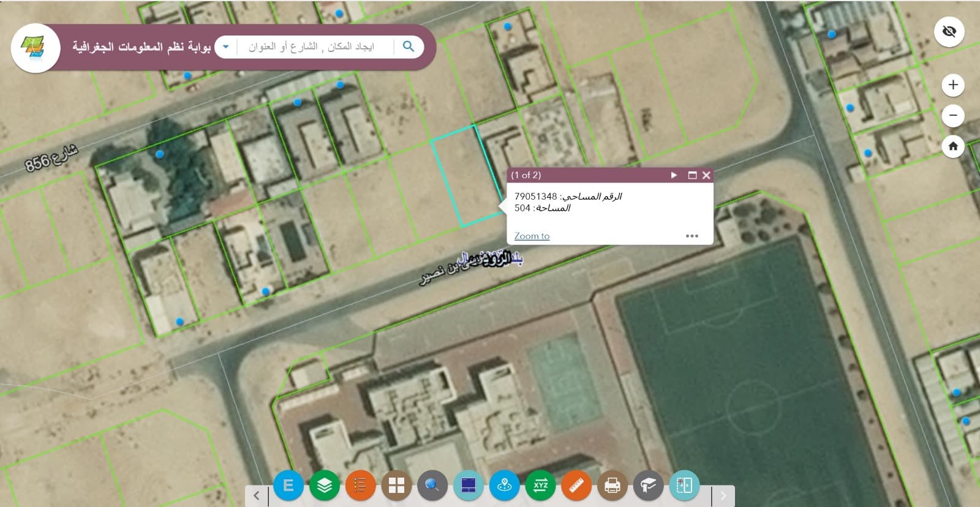Maximize the parcel info popup
The image size is (980, 507).
click(692, 175)
